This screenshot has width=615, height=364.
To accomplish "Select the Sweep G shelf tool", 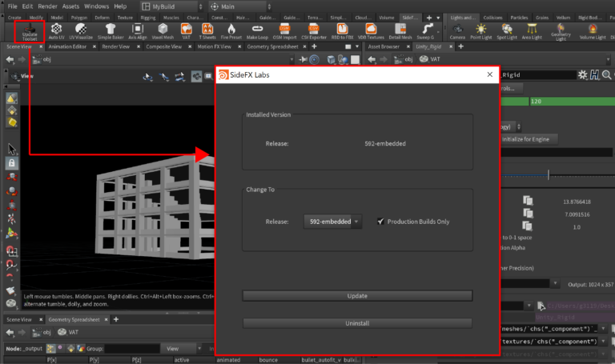I will click(426, 31).
